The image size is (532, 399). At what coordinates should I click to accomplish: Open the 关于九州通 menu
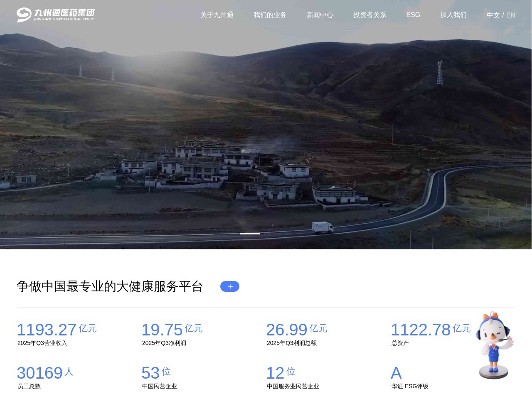click(x=217, y=15)
